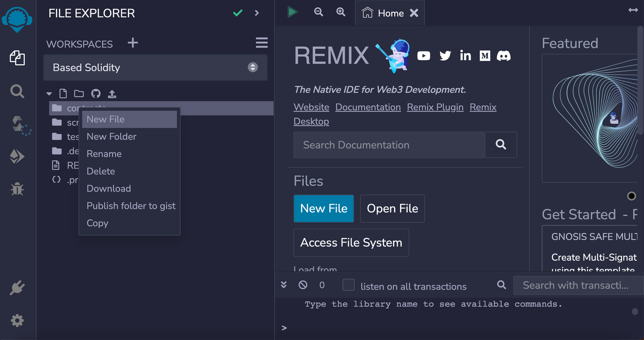The height and width of the screenshot is (340, 644).
Task: Focus the Search Documentation field
Action: point(389,145)
